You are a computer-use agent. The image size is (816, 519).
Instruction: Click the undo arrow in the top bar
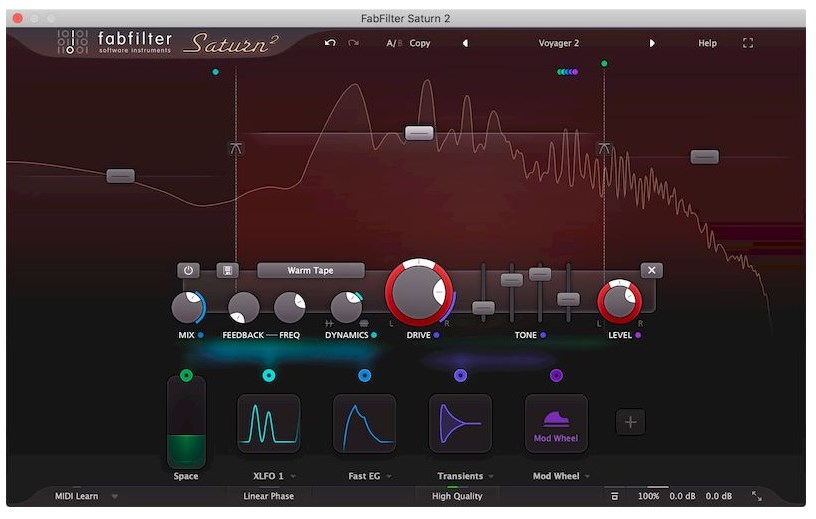[x=330, y=43]
